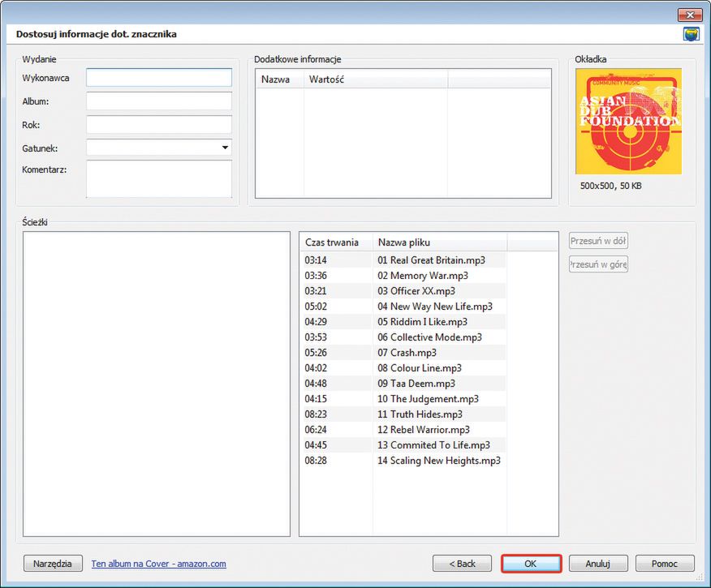Open help with the Pomoc button
This screenshot has width=711, height=588.
tap(664, 564)
